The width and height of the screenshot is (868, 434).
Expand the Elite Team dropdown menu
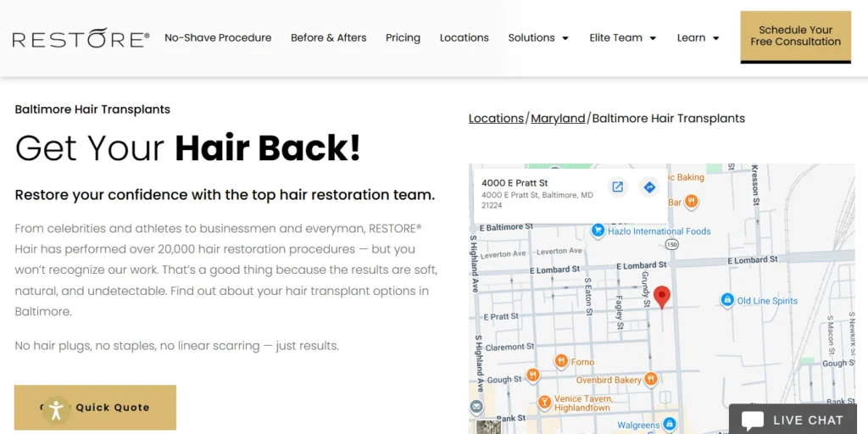[623, 37]
